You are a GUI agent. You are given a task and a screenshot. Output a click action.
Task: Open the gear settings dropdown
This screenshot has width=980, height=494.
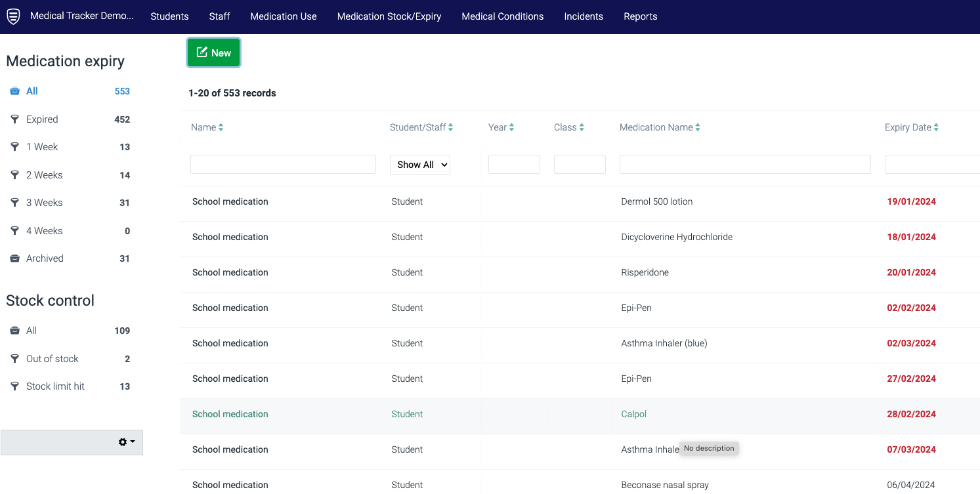point(127,442)
